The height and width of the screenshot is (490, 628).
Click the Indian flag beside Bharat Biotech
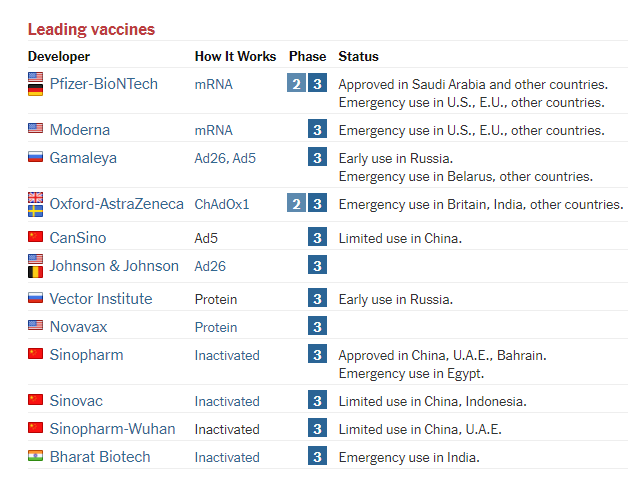pyautogui.click(x=36, y=457)
